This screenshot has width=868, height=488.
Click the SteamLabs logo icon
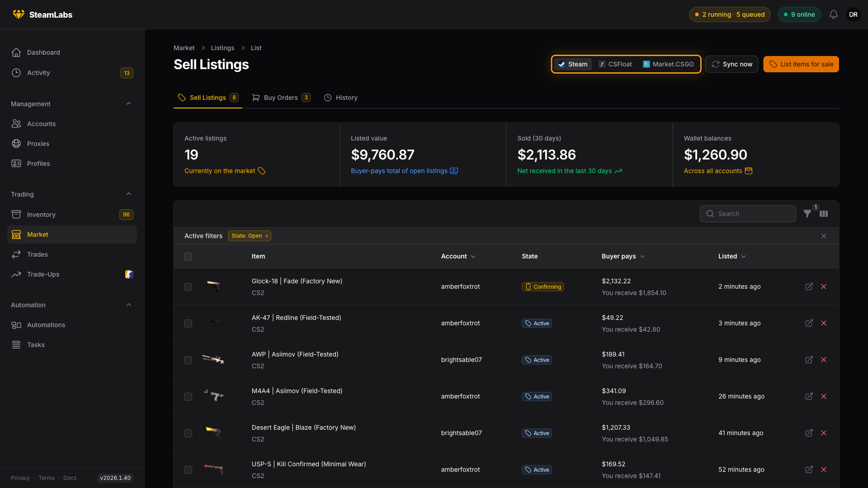pyautogui.click(x=19, y=14)
